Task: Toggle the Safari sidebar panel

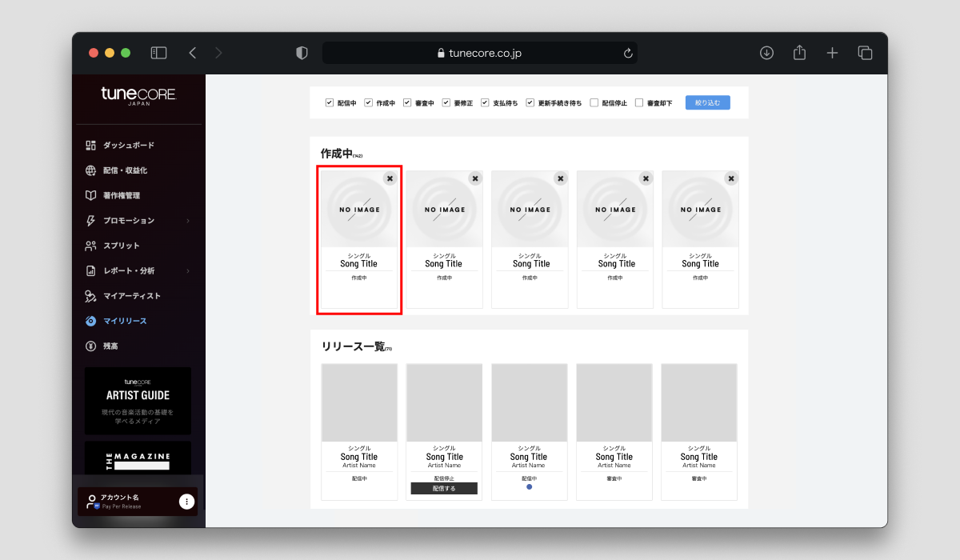Action: pyautogui.click(x=158, y=53)
